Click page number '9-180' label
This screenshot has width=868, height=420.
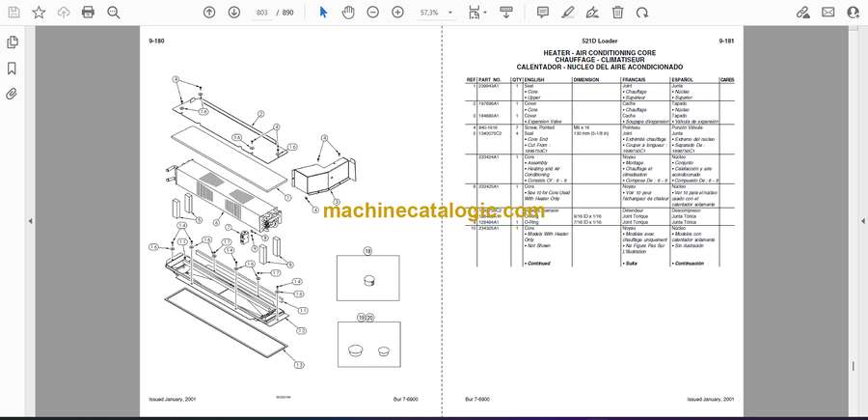(x=156, y=41)
